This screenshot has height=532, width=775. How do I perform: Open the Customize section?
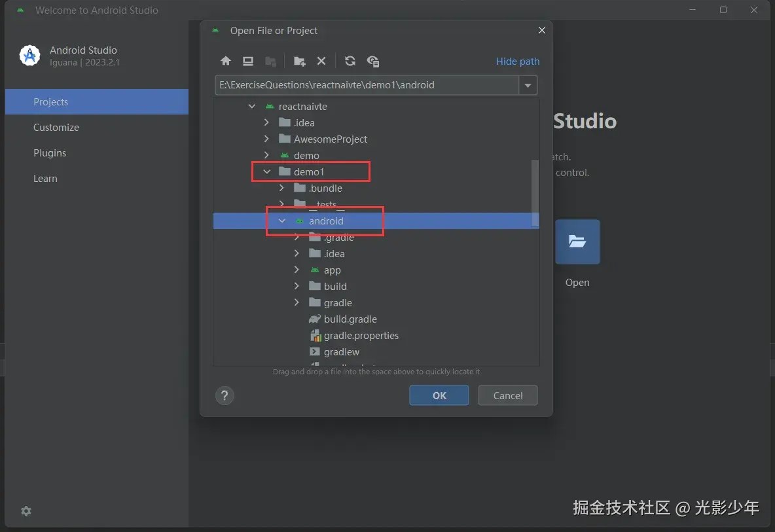(x=97, y=128)
